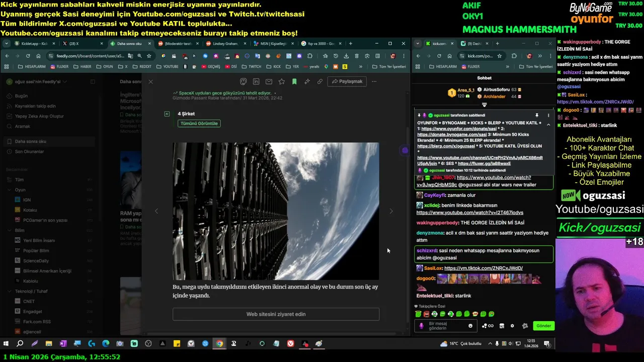Click the chat identity badge icon beside Gönder
Viewport: 644px width, 362px height.
[x=525, y=326]
